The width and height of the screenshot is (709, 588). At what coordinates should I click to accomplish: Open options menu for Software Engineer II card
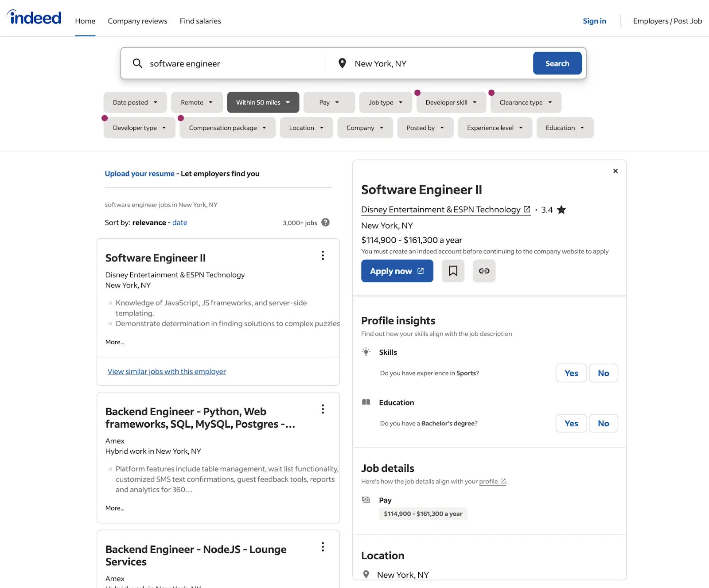pos(323,256)
